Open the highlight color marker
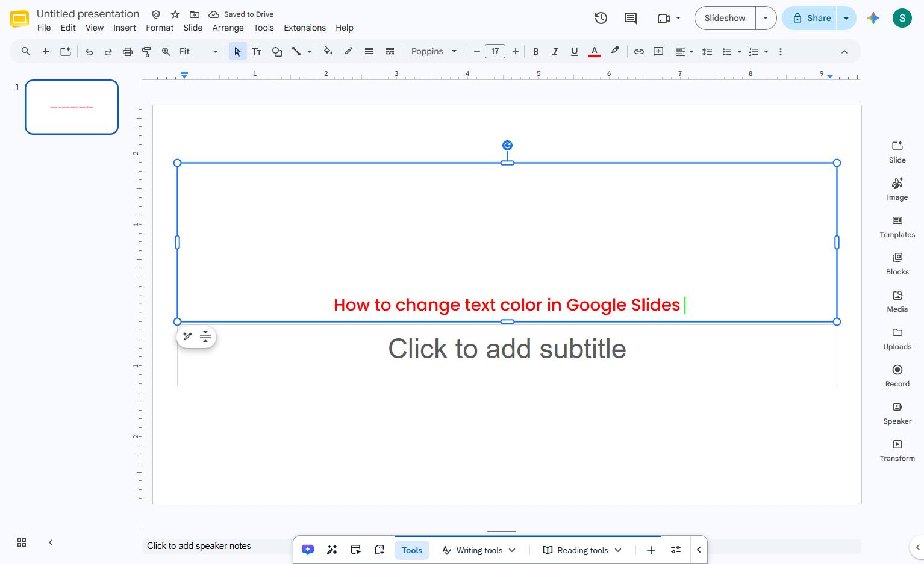The image size is (924, 564). tap(615, 52)
